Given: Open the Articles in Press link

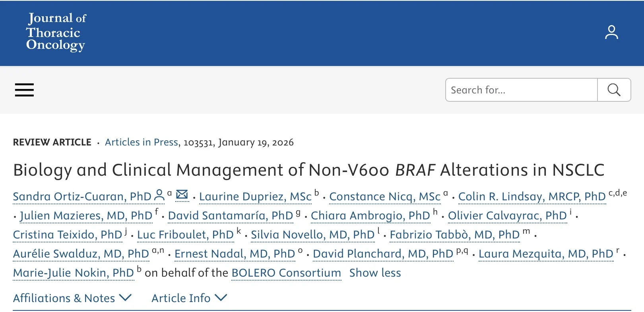Looking at the screenshot, I should coord(141,142).
